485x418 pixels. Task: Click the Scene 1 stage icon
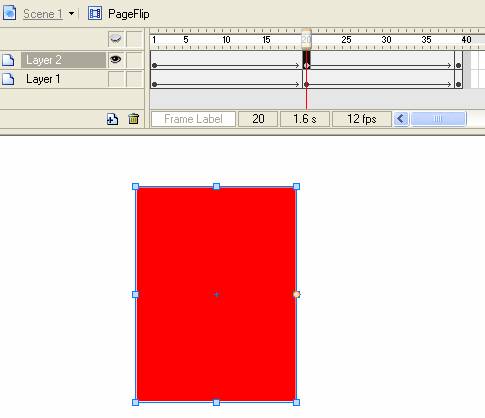(x=9, y=13)
